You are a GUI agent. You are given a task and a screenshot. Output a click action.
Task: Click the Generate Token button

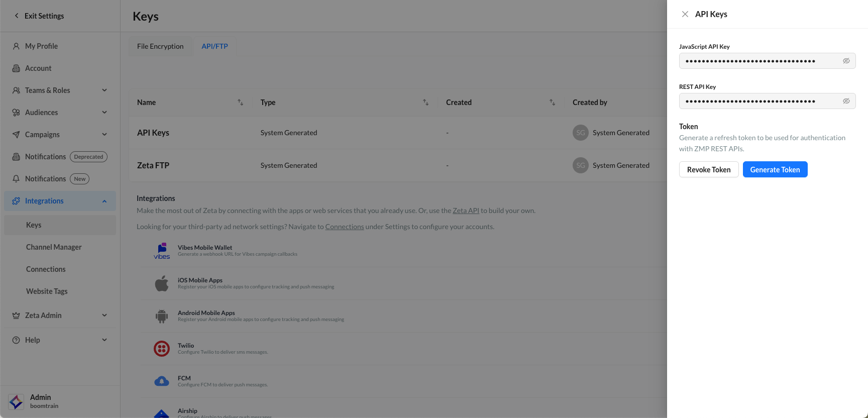tap(775, 169)
